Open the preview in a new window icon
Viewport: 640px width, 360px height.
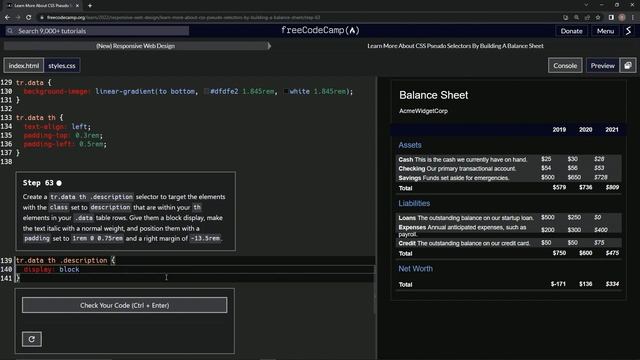628,65
